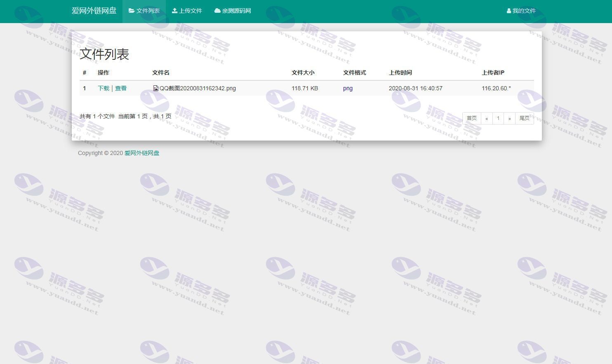Click upload time 2020-08-31 16:40:57
The image size is (612, 364).
[x=416, y=88]
